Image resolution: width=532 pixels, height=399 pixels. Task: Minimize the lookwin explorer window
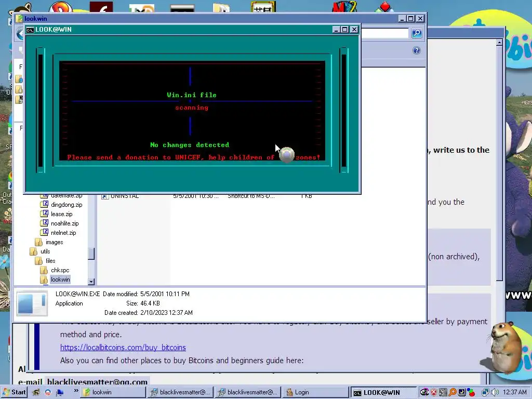(402, 19)
